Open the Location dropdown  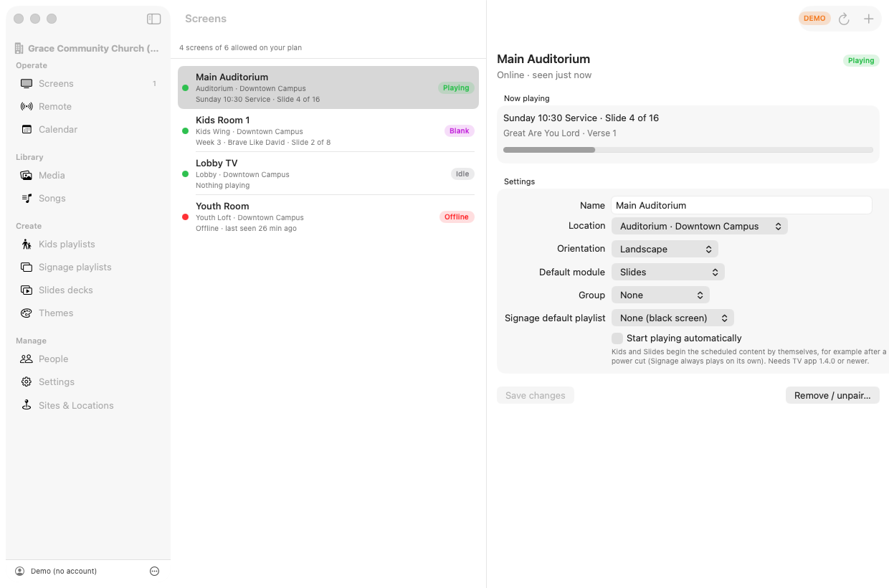pyautogui.click(x=699, y=226)
